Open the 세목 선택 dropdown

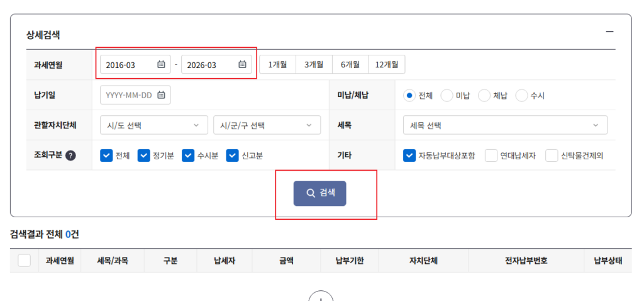tap(505, 125)
